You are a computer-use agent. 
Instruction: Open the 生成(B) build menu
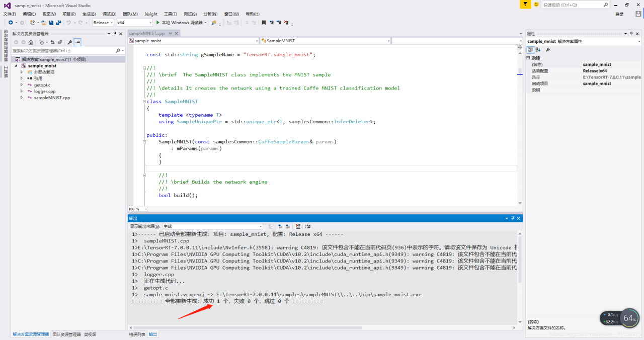point(89,14)
